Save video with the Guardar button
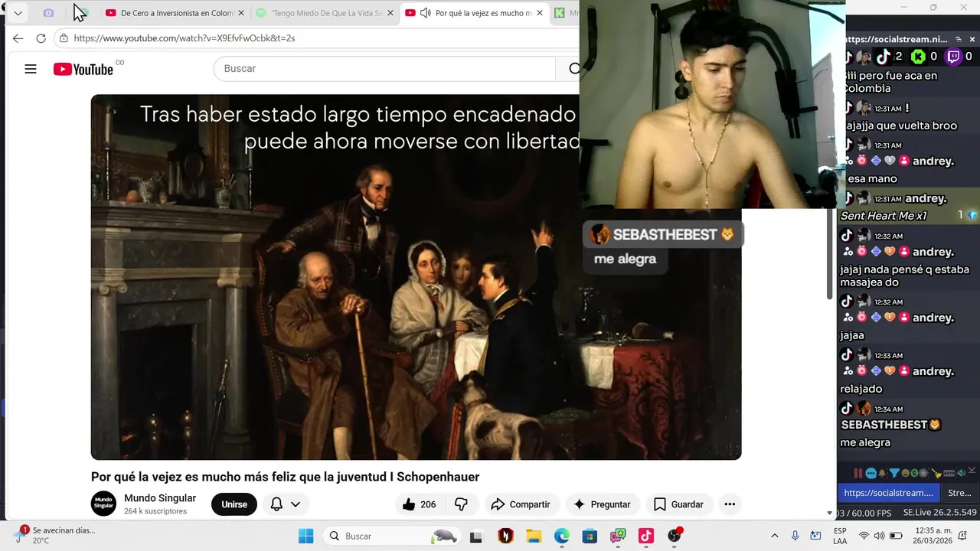This screenshot has height=551, width=980. [x=678, y=504]
